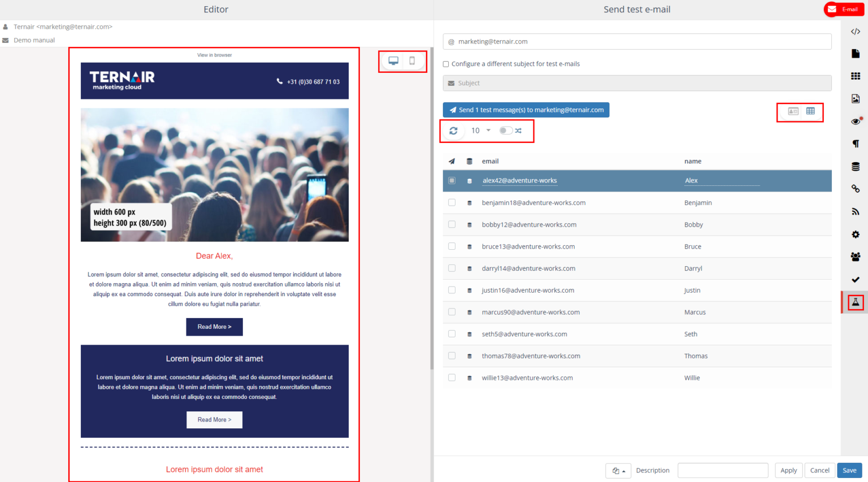The width and height of the screenshot is (868, 482).
Task: Switch preview to mobile view
Action: pos(412,61)
